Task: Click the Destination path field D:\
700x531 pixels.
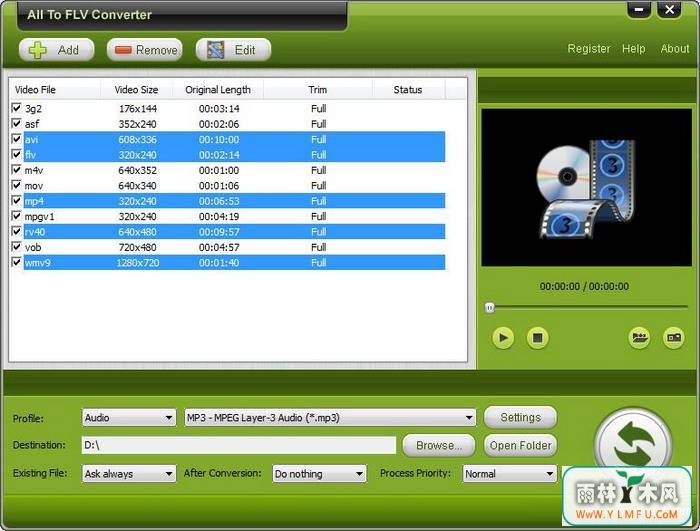Action: click(x=239, y=445)
